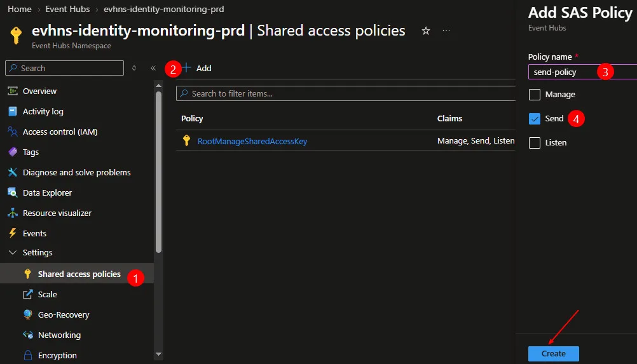Click the Manage, Send, Listen claims cell

click(476, 141)
